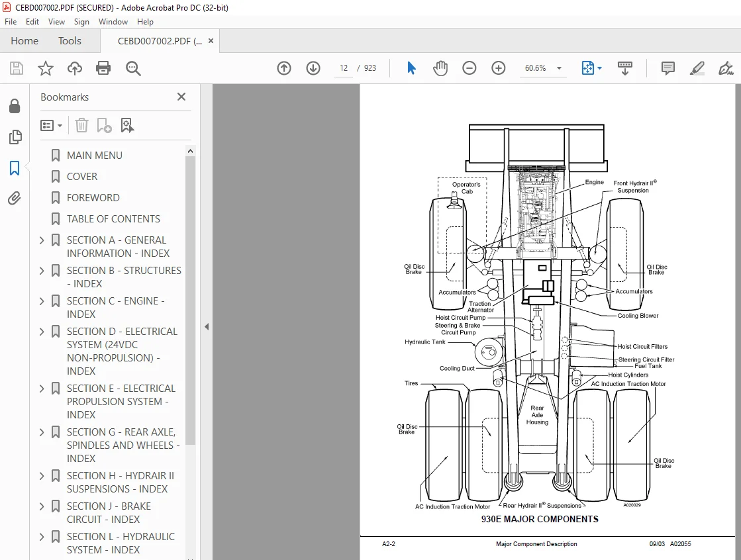Open security lock panel in sidebar
This screenshot has height=560, width=741.
pyautogui.click(x=15, y=107)
